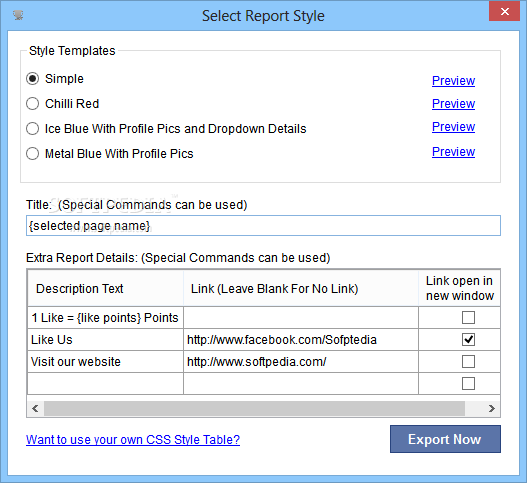Open Preview link for Chilli Red

453,104
